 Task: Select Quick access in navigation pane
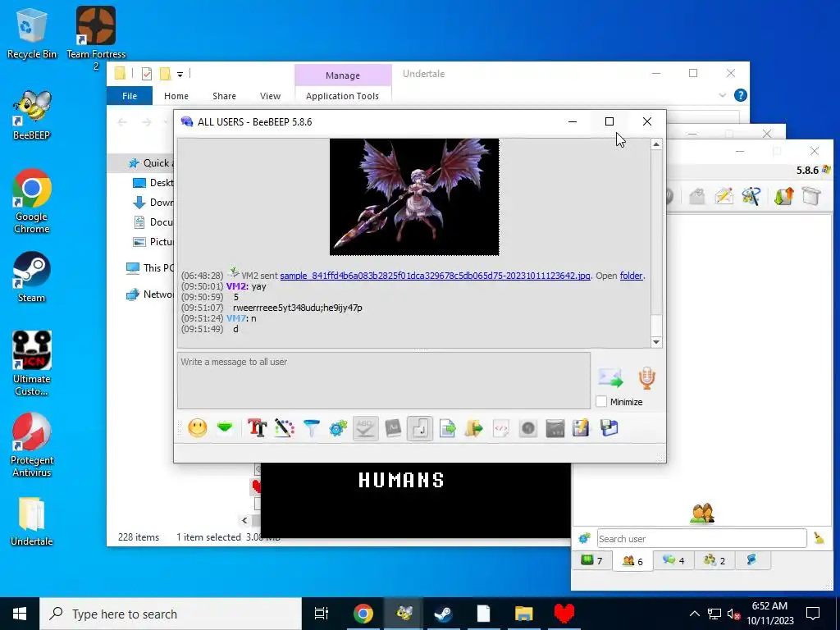(x=150, y=163)
